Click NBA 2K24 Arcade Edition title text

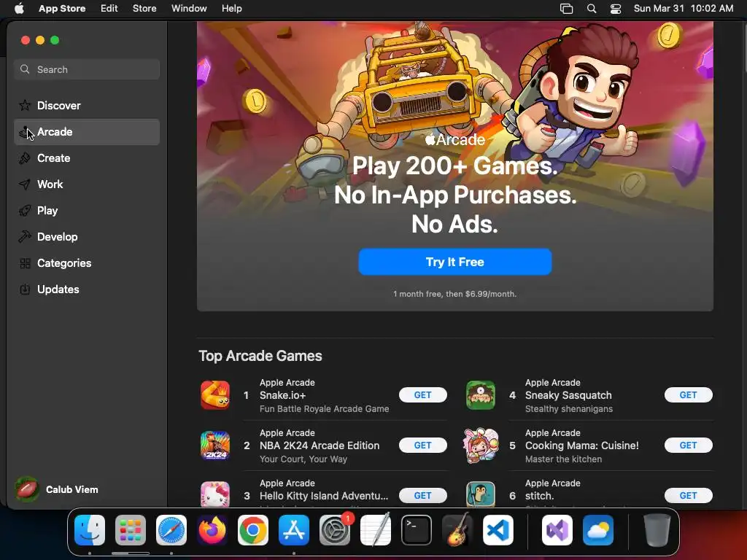[320, 446]
